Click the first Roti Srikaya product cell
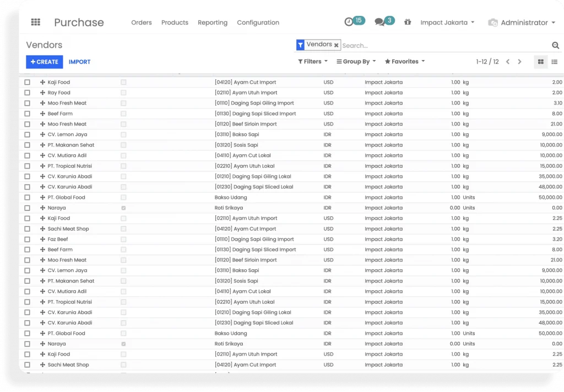The height and width of the screenshot is (392, 564). 229,208
